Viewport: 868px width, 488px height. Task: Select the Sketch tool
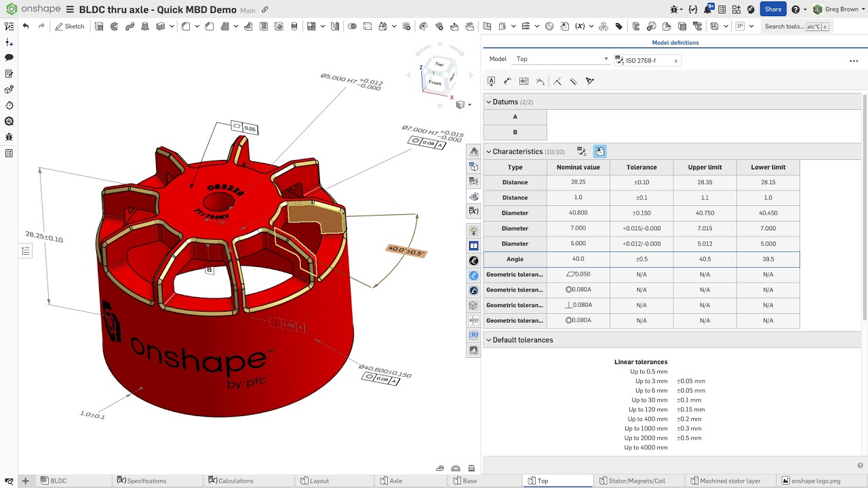click(70, 26)
